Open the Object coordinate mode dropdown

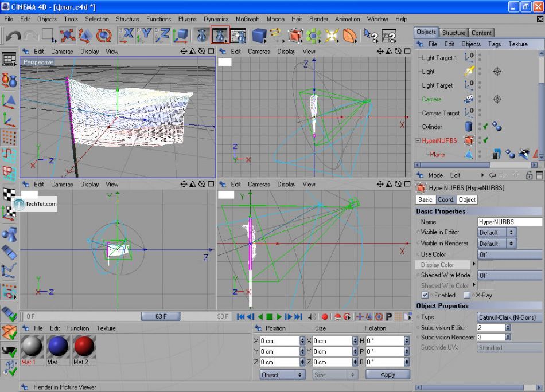(283, 374)
